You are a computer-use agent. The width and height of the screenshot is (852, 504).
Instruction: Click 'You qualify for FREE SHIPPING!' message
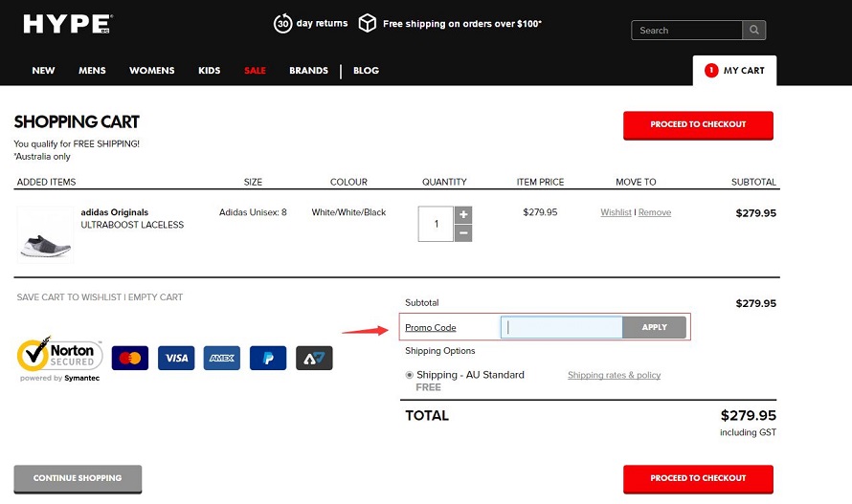click(77, 143)
